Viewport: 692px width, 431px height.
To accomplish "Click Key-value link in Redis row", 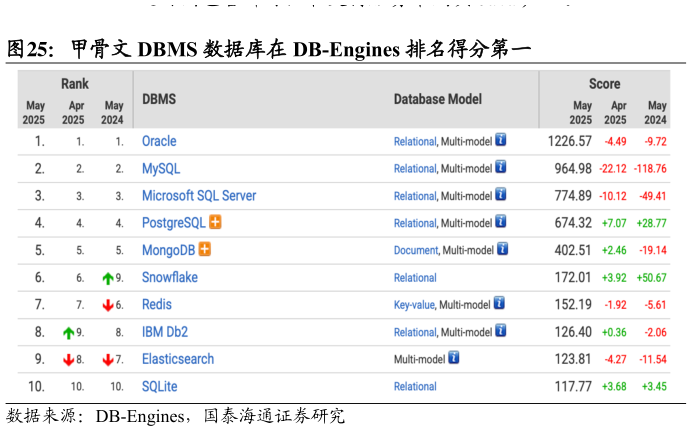I will click(414, 305).
